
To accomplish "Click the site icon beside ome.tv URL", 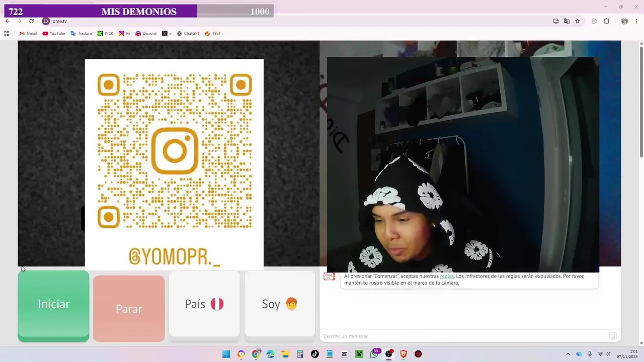I will (x=46, y=21).
